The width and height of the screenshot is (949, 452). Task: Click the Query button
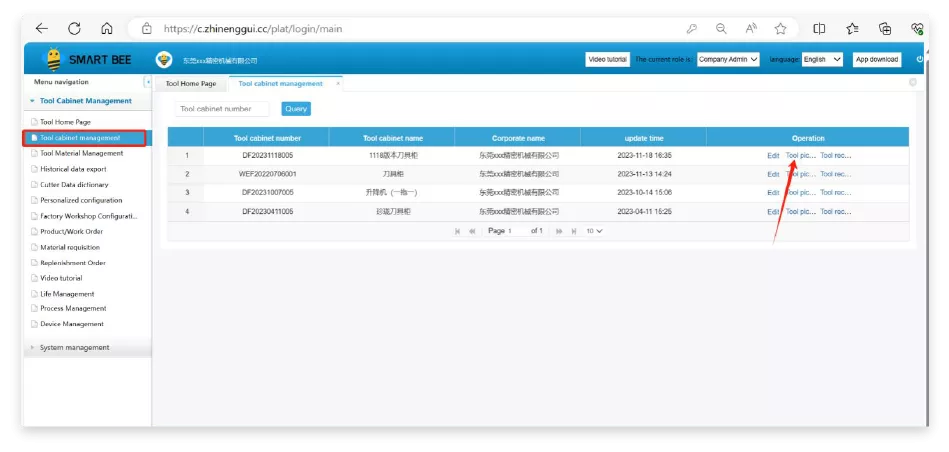[296, 109]
